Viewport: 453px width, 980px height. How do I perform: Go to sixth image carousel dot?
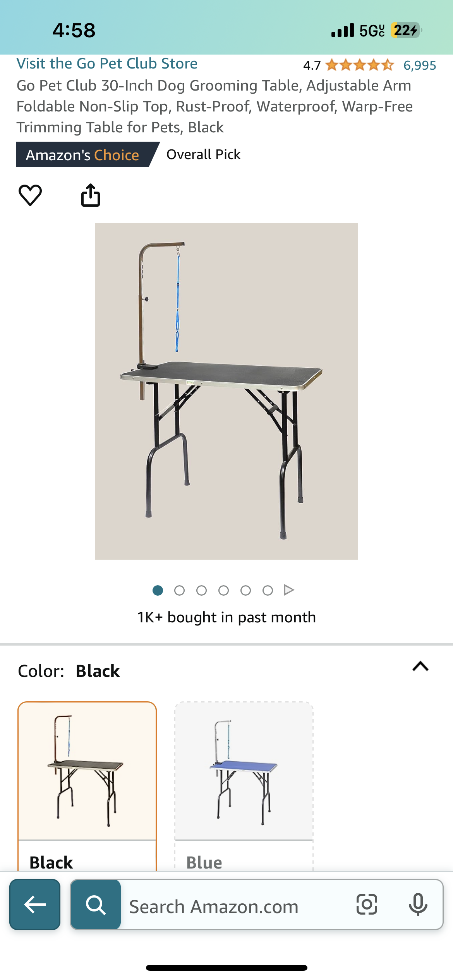268,590
